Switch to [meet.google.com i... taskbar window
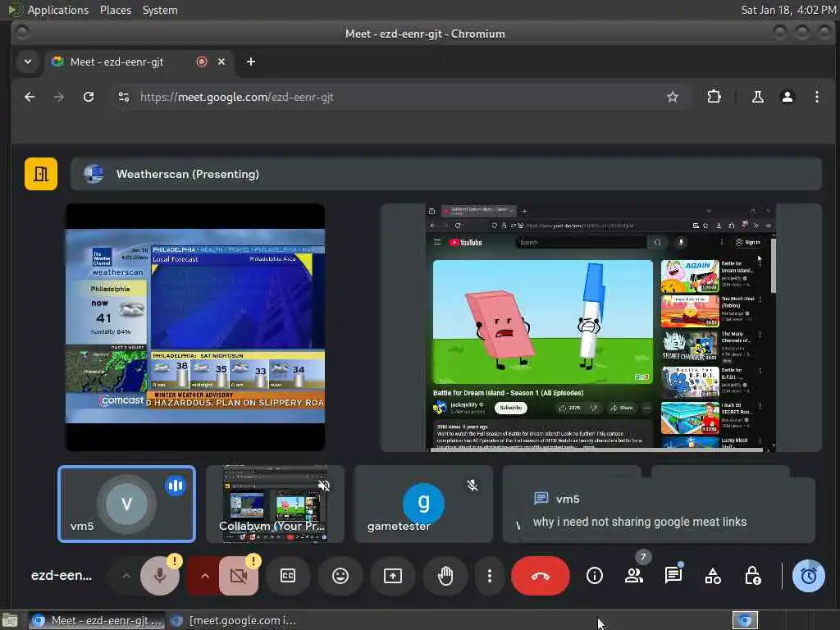 tap(234, 620)
